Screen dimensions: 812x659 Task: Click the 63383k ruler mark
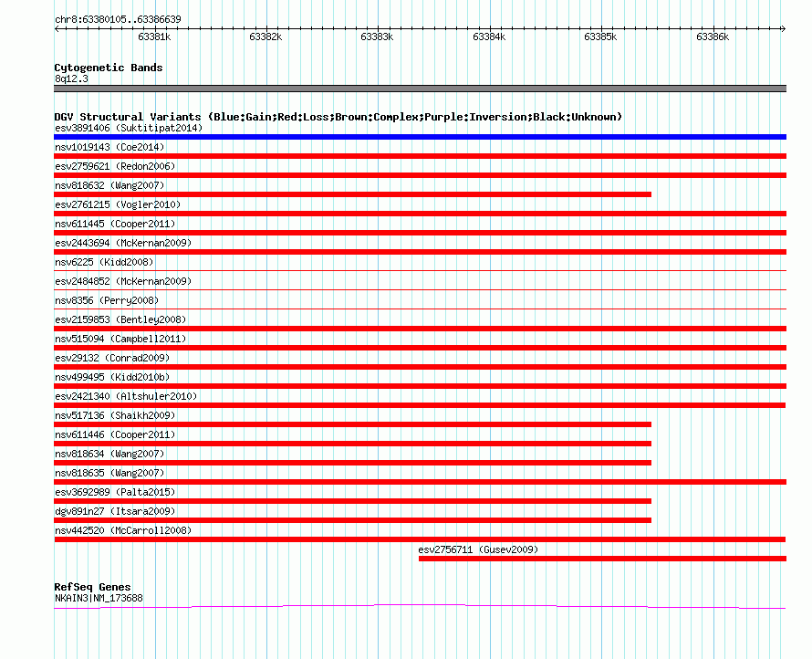pos(377,37)
